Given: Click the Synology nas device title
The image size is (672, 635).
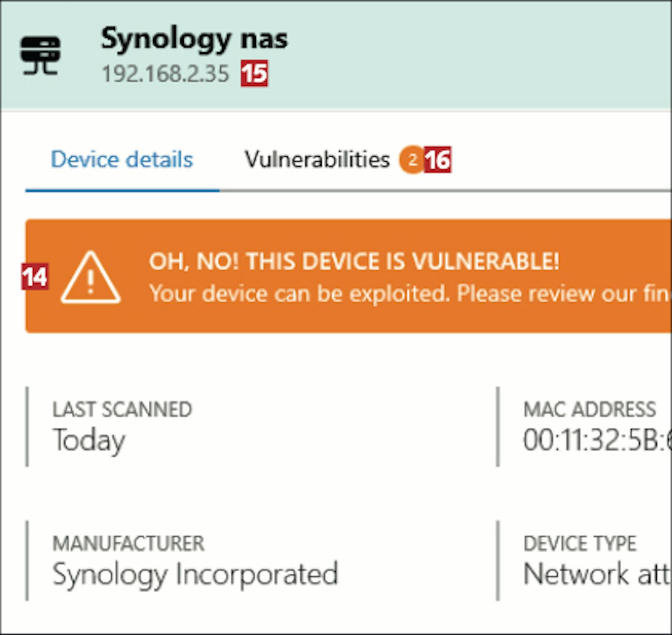Looking at the screenshot, I should click(x=194, y=39).
